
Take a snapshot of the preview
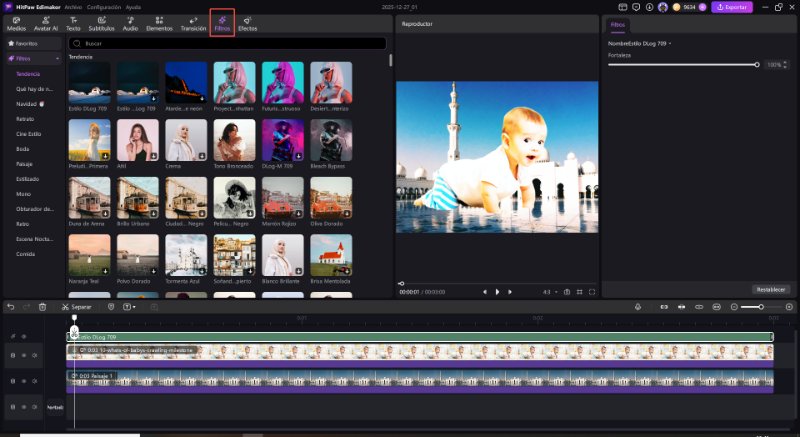coord(567,292)
